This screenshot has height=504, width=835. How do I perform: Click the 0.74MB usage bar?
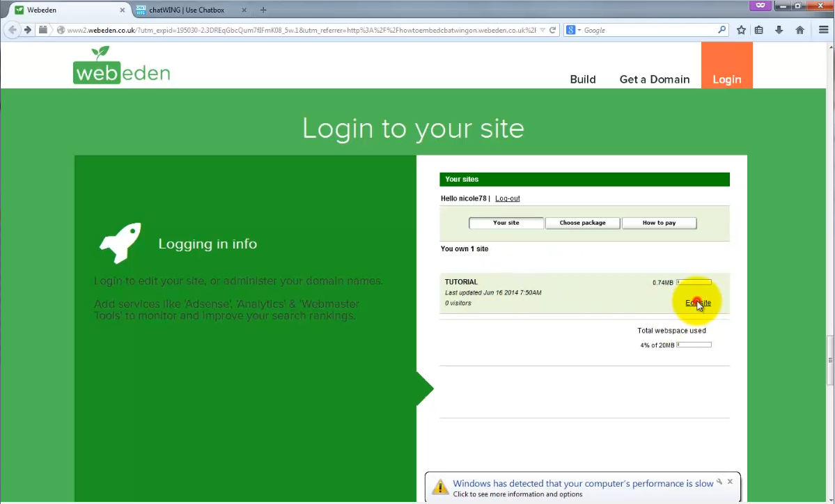694,282
